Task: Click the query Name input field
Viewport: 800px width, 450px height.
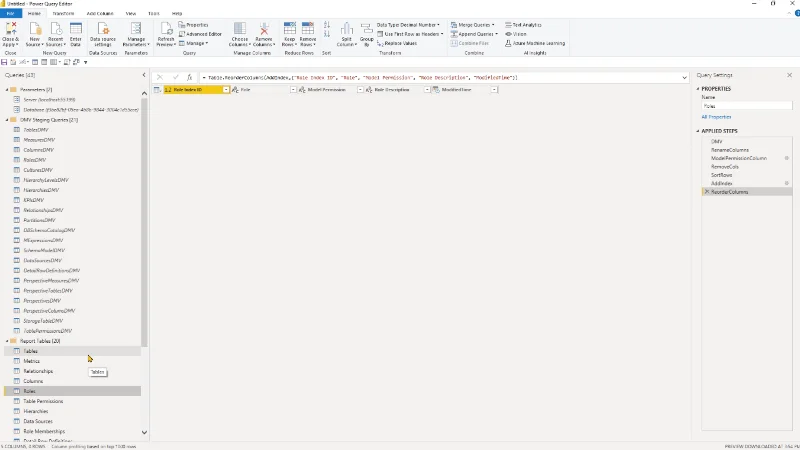Action: (747, 106)
